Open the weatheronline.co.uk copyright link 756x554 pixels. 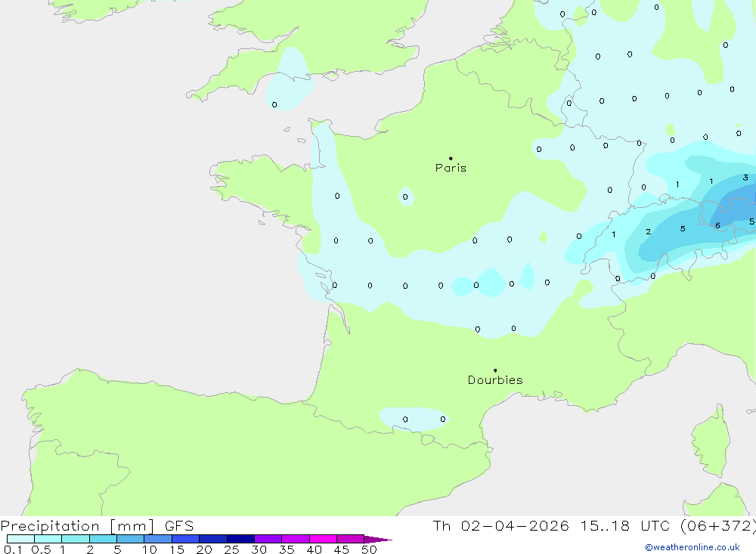click(692, 547)
